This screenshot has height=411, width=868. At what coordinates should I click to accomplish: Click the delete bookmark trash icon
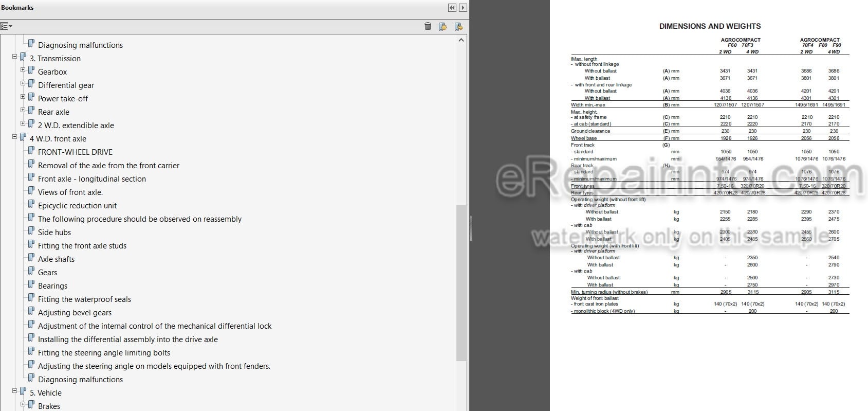[428, 26]
